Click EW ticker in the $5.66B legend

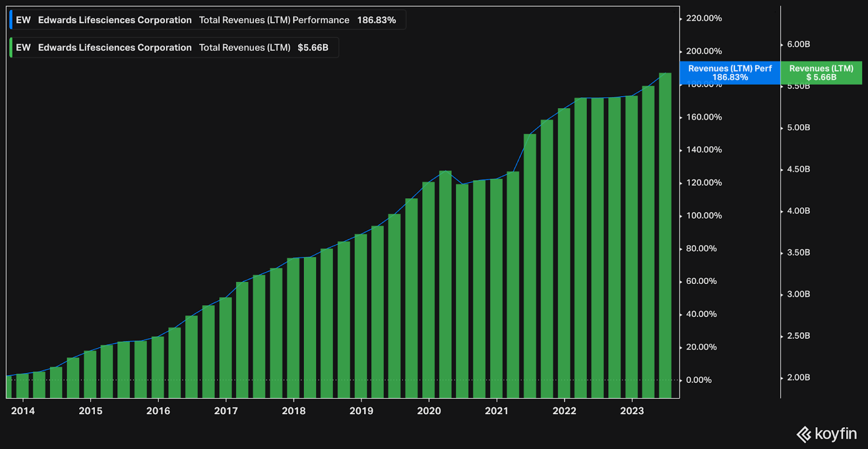pos(23,48)
